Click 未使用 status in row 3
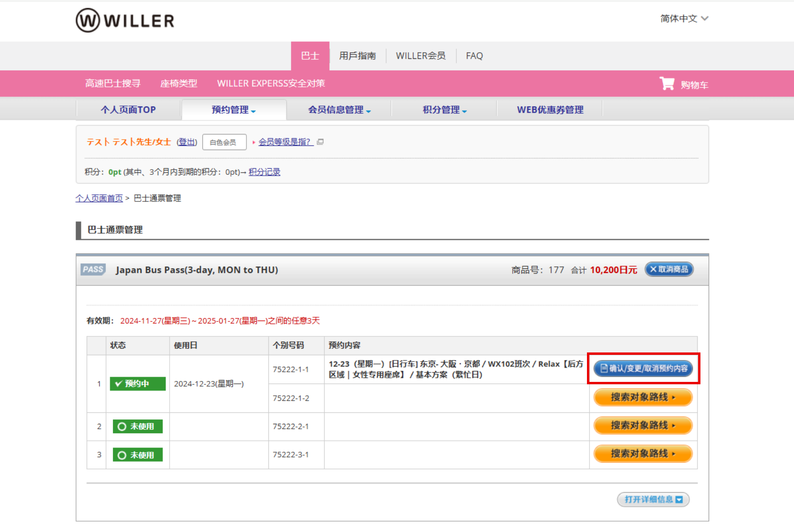This screenshot has width=794, height=532. pyautogui.click(x=138, y=455)
